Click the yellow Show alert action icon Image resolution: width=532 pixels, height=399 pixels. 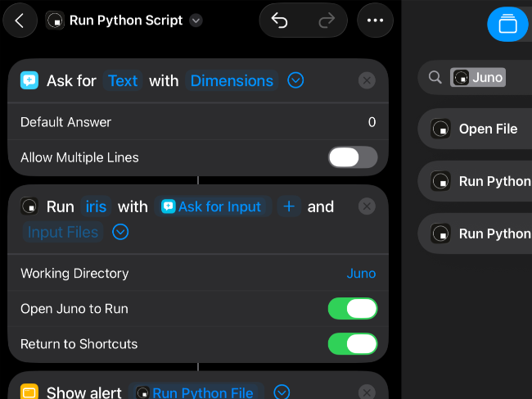point(29,392)
